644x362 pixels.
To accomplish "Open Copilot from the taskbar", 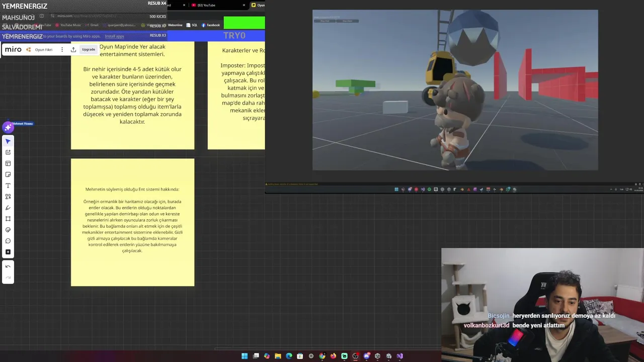I will pos(267,356).
